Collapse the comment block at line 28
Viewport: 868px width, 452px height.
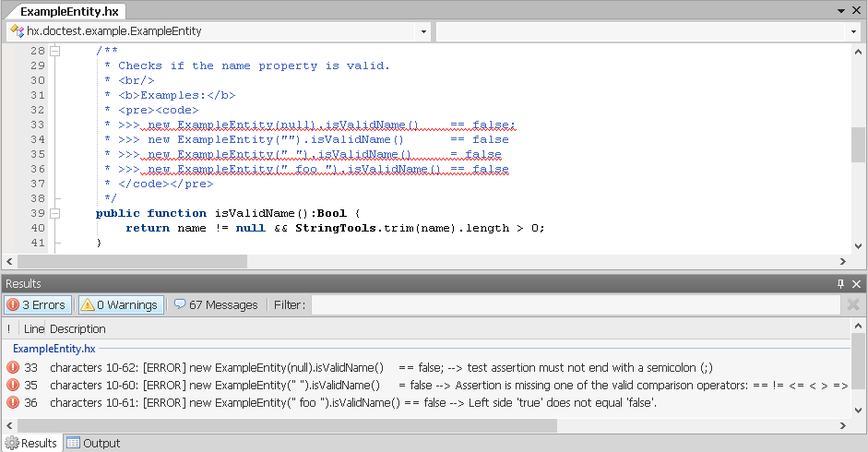tap(54, 51)
